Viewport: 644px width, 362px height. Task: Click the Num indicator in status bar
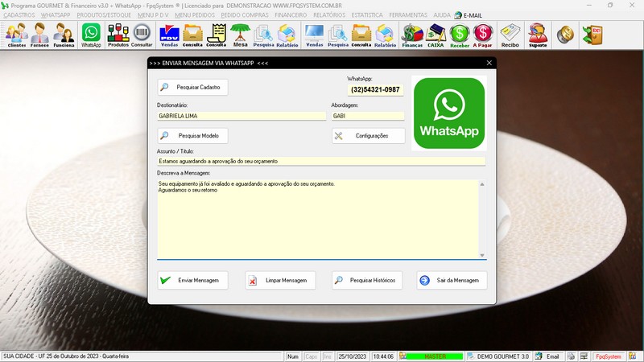(x=293, y=356)
